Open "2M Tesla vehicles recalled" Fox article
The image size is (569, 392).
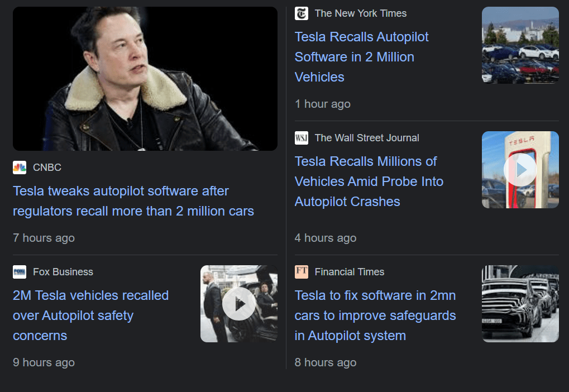(90, 315)
